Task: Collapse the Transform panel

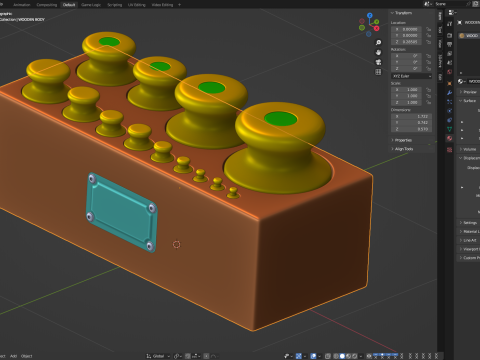Action: pyautogui.click(x=402, y=13)
